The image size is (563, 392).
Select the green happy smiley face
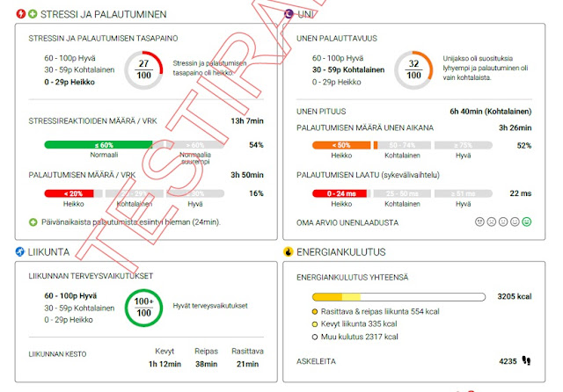tap(527, 222)
